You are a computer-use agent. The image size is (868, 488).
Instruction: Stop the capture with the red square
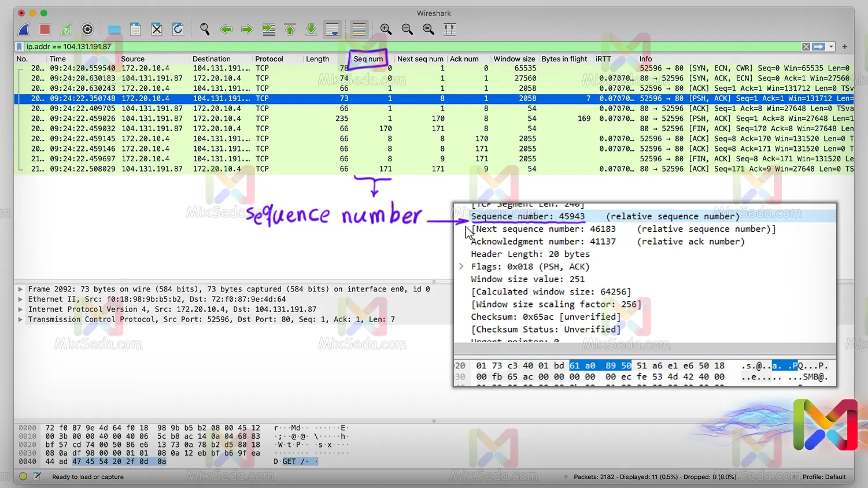(45, 29)
